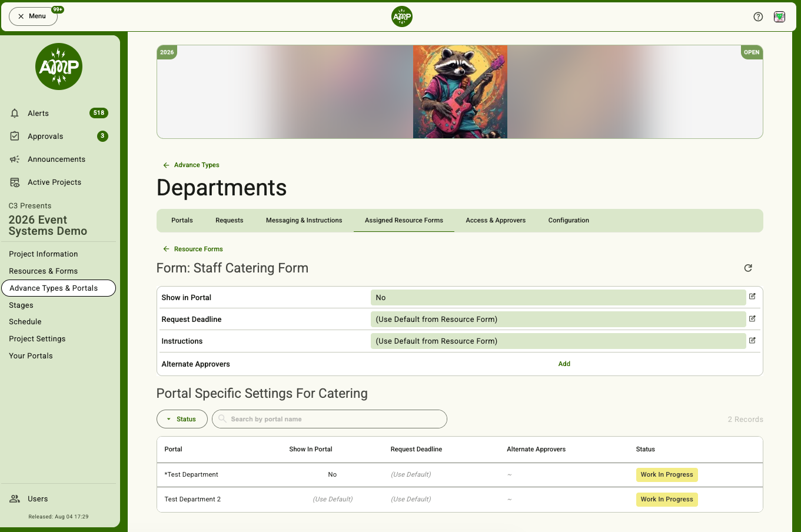Open Project Settings page

coord(37,339)
